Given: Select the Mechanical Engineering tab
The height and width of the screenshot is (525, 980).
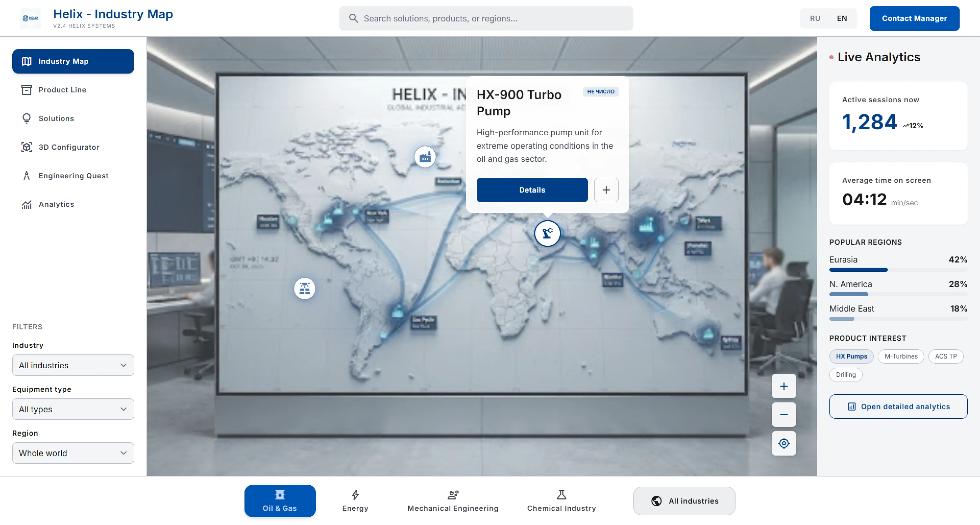Looking at the screenshot, I should click(453, 501).
